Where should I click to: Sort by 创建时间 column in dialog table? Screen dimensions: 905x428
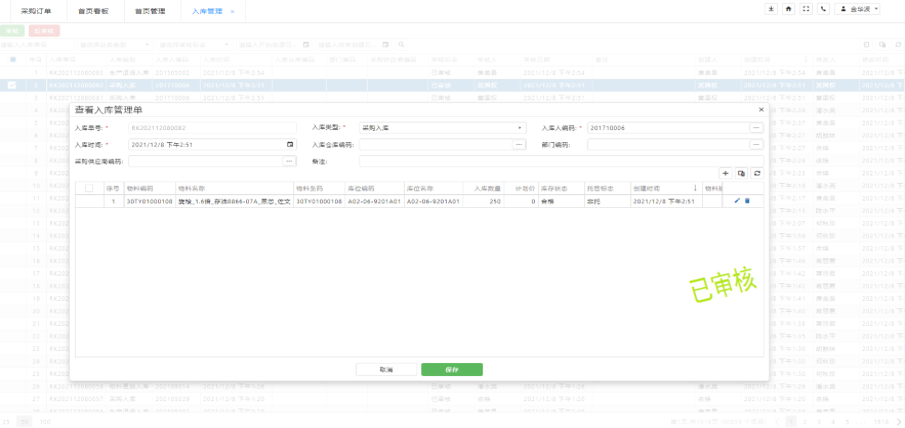(x=666, y=188)
